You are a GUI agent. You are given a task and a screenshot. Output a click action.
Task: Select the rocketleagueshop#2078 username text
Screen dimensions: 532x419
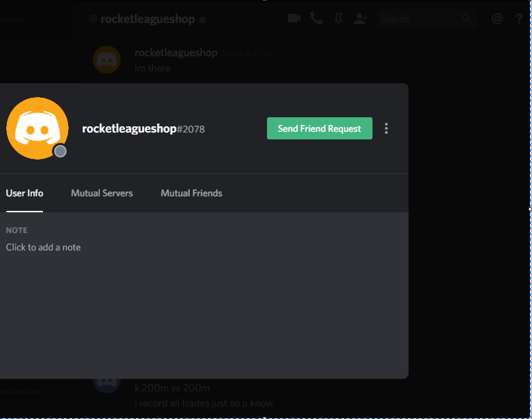click(143, 128)
